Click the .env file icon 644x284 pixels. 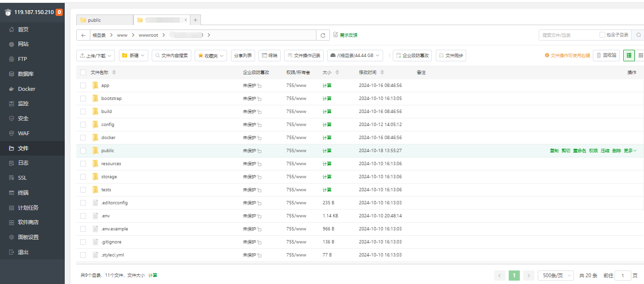[96, 215]
